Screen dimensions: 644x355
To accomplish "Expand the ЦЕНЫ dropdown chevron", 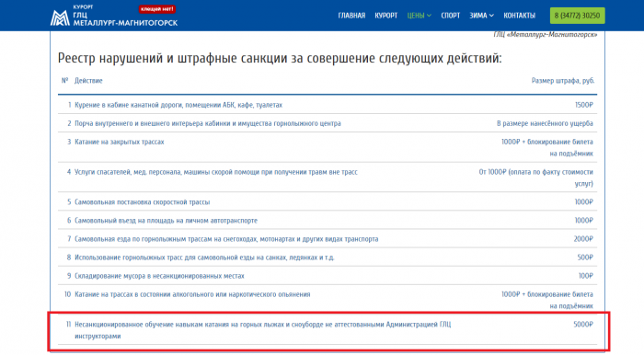I will 429,16.
